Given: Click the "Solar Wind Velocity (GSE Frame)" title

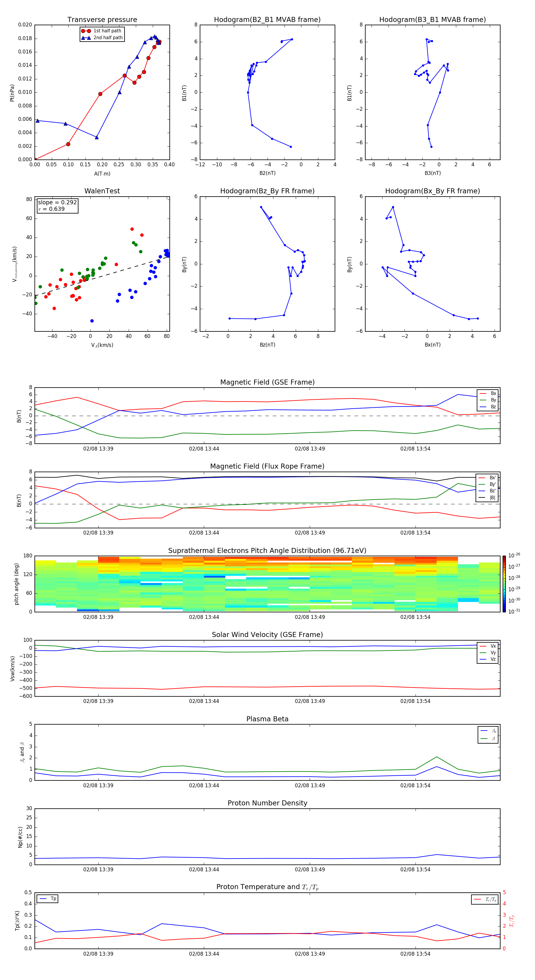Looking at the screenshot, I should point(267,635).
